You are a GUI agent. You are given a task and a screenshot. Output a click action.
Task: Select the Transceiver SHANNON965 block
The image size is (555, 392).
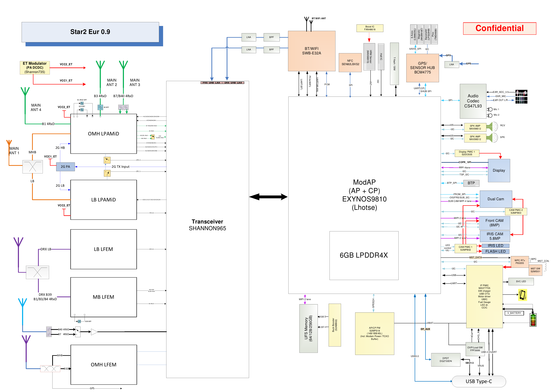click(208, 229)
